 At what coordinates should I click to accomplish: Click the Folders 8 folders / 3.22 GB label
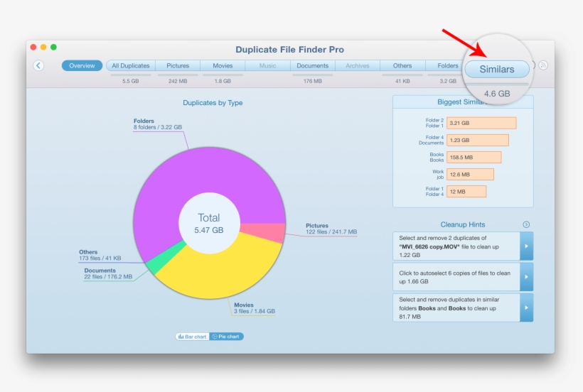(158, 124)
